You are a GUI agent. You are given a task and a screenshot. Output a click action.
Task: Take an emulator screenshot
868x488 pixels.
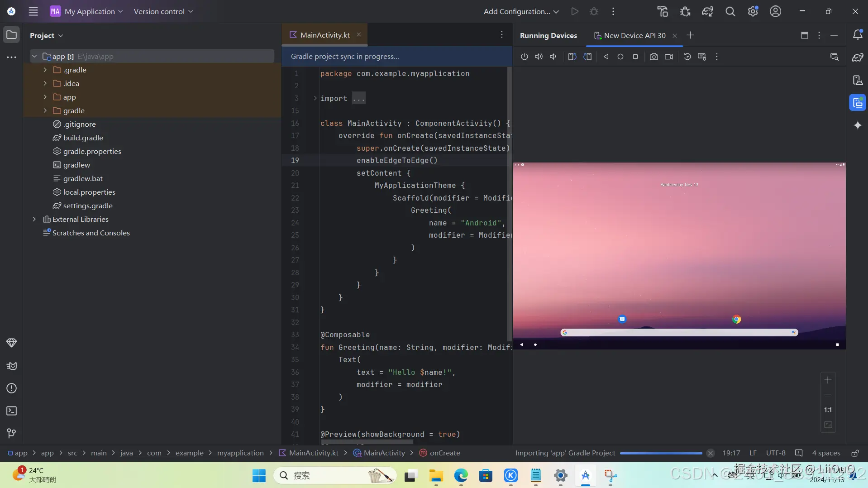point(654,57)
